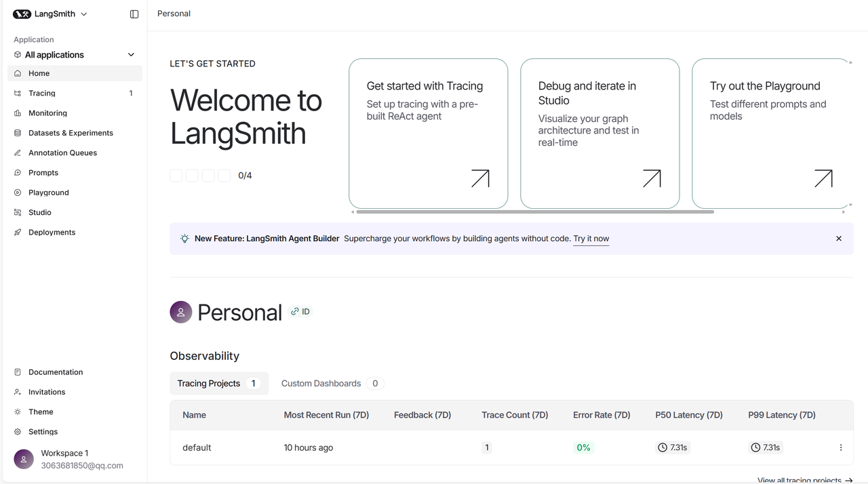
Task: Click the Tracing count badge 1 in sidebar
Action: pyautogui.click(x=131, y=94)
